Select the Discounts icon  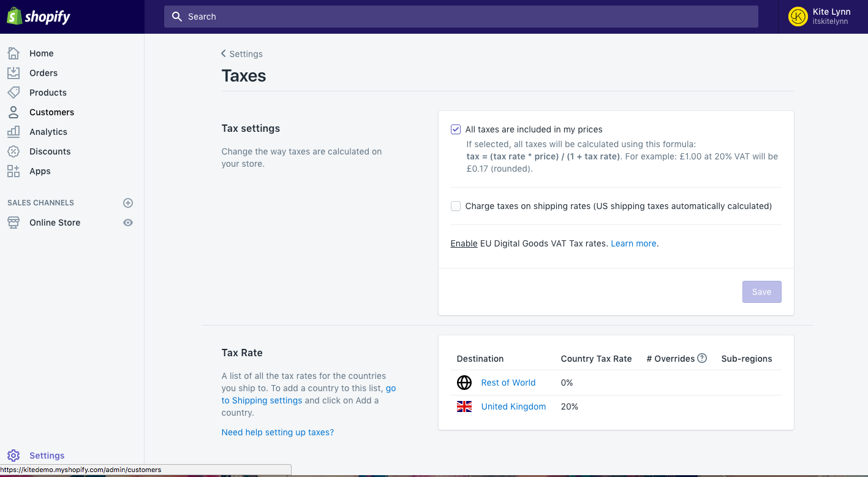click(13, 151)
